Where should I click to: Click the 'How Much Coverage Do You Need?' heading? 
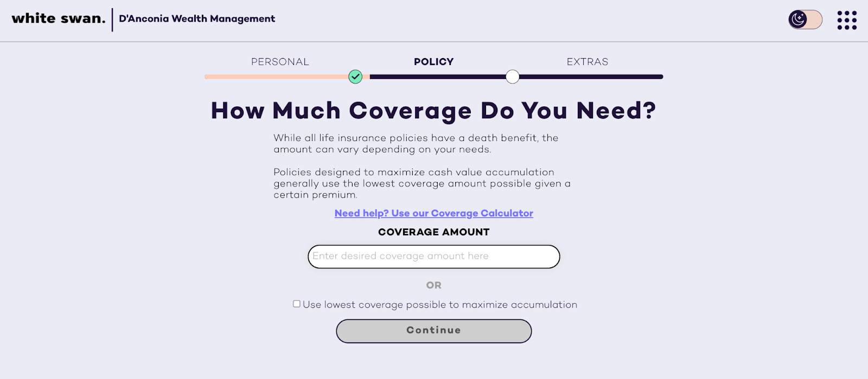point(433,111)
